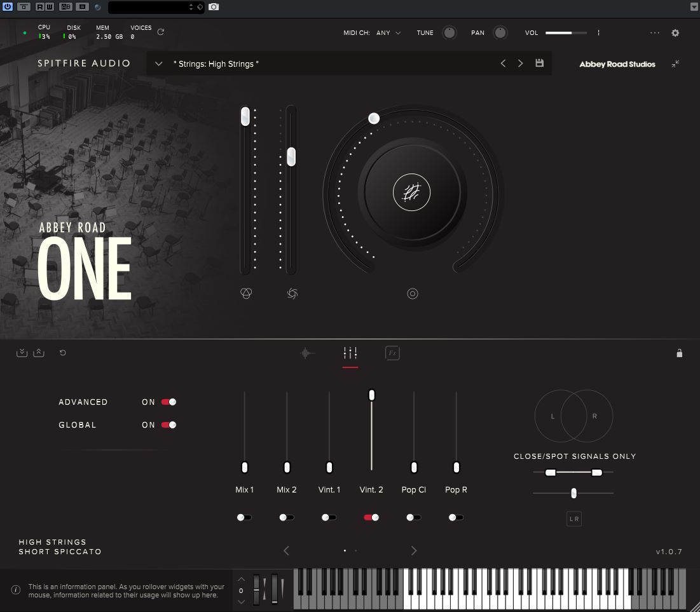Click the expressions triangle icon below the left fader
This screenshot has height=612, width=700.
click(246, 293)
